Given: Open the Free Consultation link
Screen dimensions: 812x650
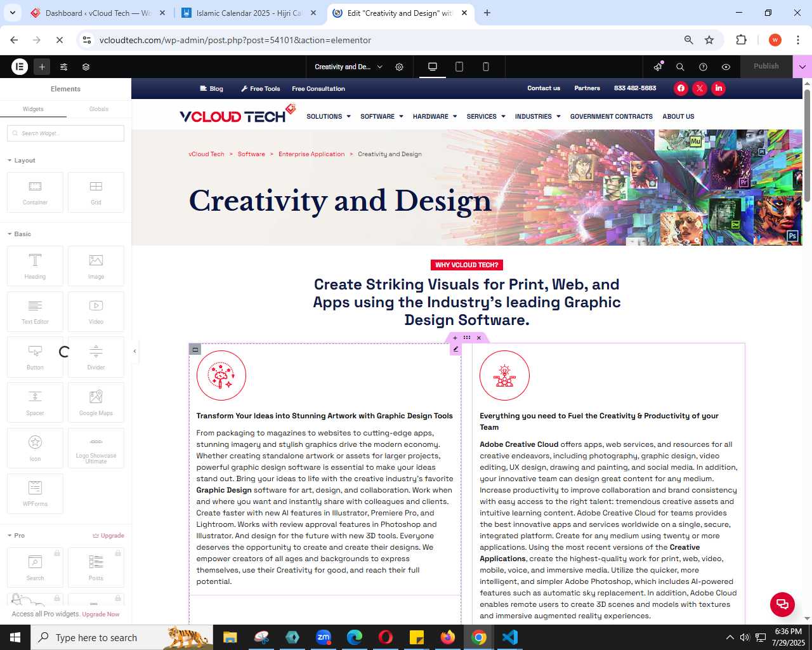Looking at the screenshot, I should 318,89.
